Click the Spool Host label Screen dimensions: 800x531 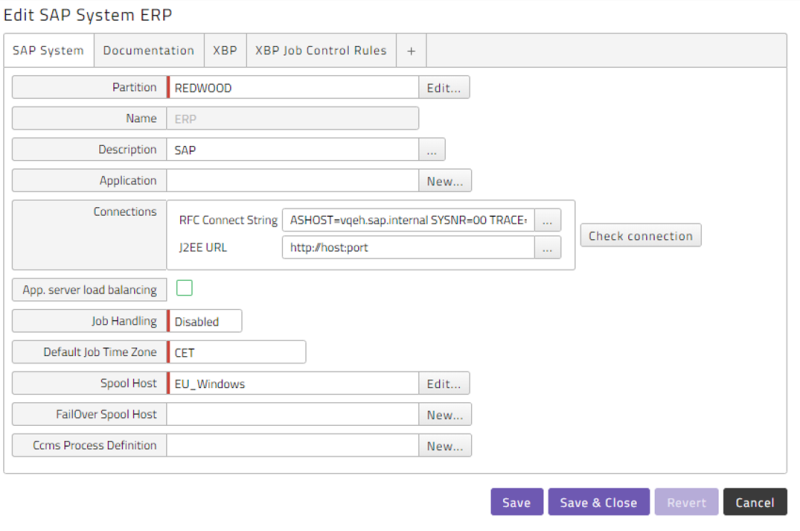(129, 383)
